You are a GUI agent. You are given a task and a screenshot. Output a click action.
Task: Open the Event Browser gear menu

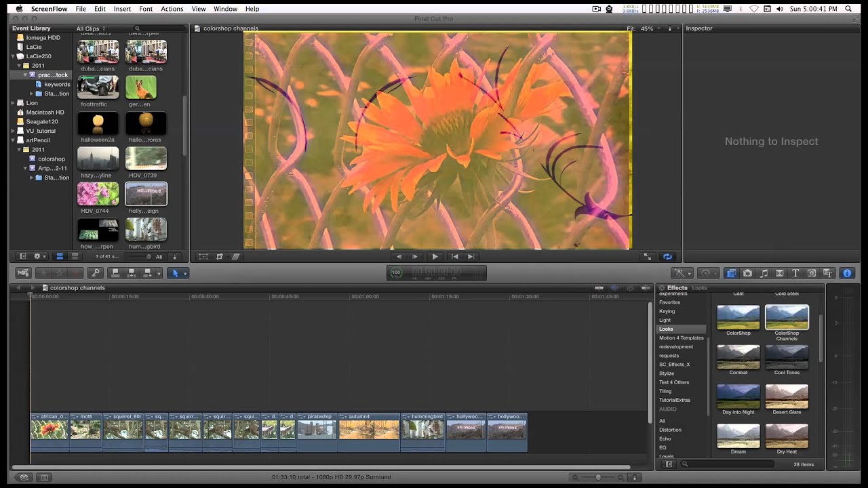tap(39, 257)
